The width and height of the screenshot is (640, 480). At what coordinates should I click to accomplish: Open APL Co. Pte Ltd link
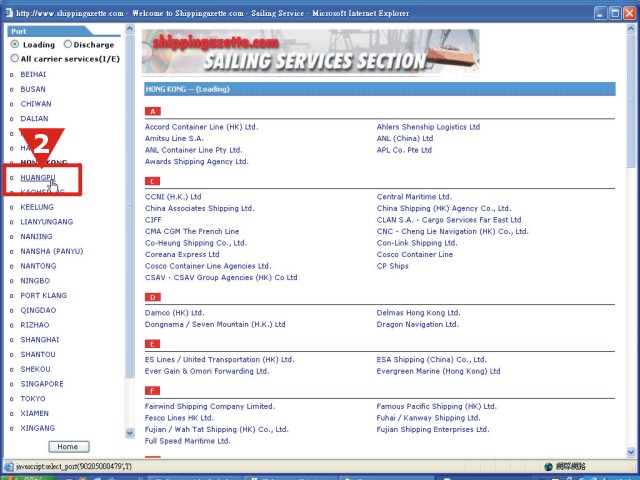404,150
